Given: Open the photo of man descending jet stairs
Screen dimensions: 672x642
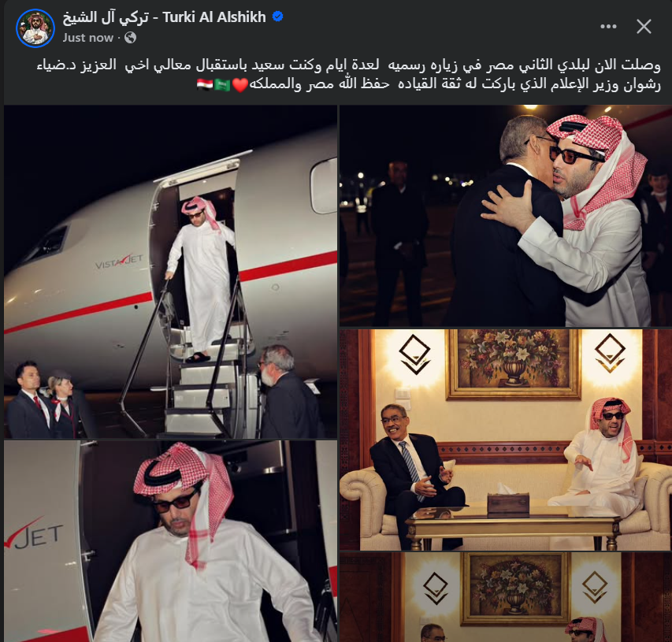Looking at the screenshot, I should (x=171, y=272).
